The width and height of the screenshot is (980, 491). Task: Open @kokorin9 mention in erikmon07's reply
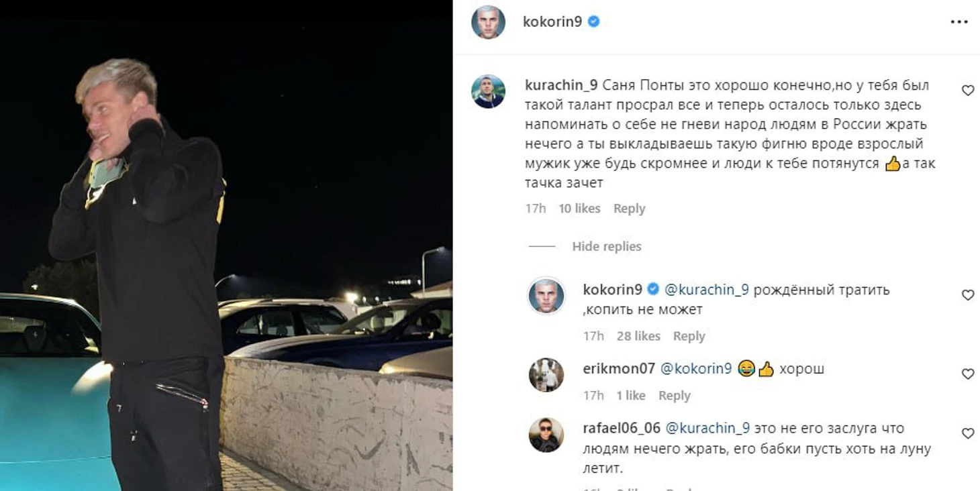pos(696,369)
